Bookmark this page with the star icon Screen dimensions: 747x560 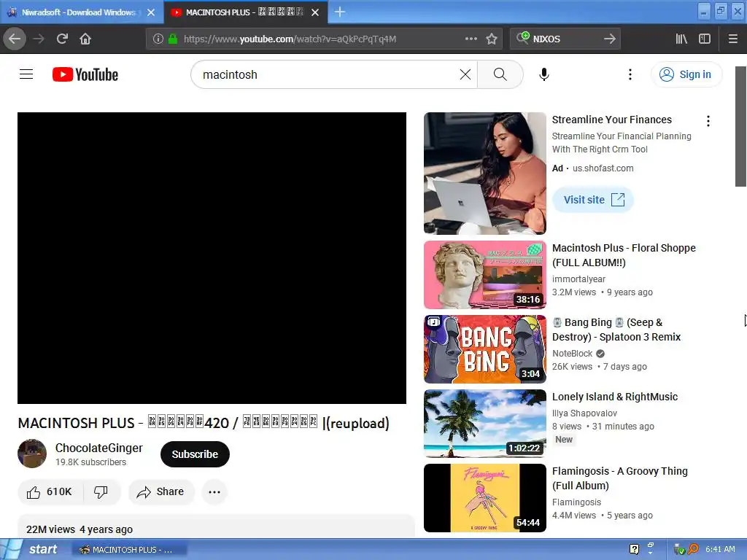click(x=492, y=39)
